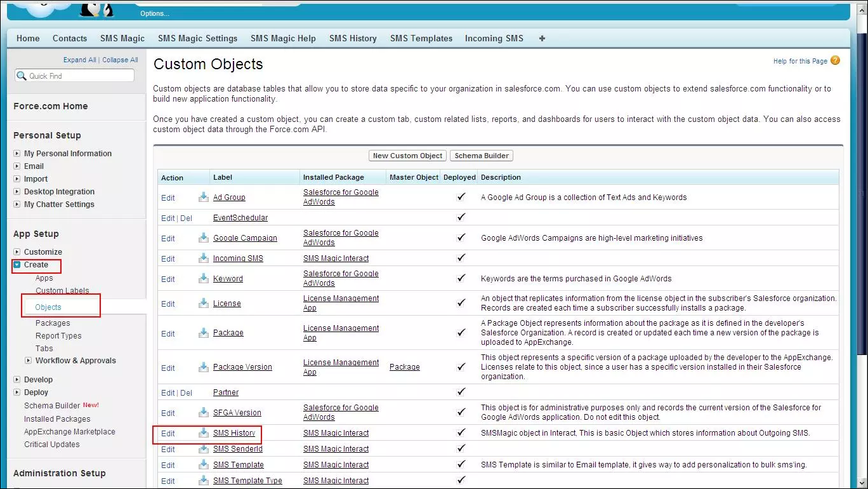Go to Force.com Home
This screenshot has height=489, width=868.
pyautogui.click(x=51, y=106)
